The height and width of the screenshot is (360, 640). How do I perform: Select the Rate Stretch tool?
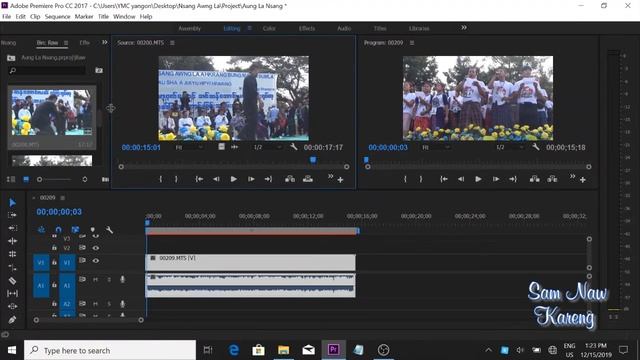12,254
